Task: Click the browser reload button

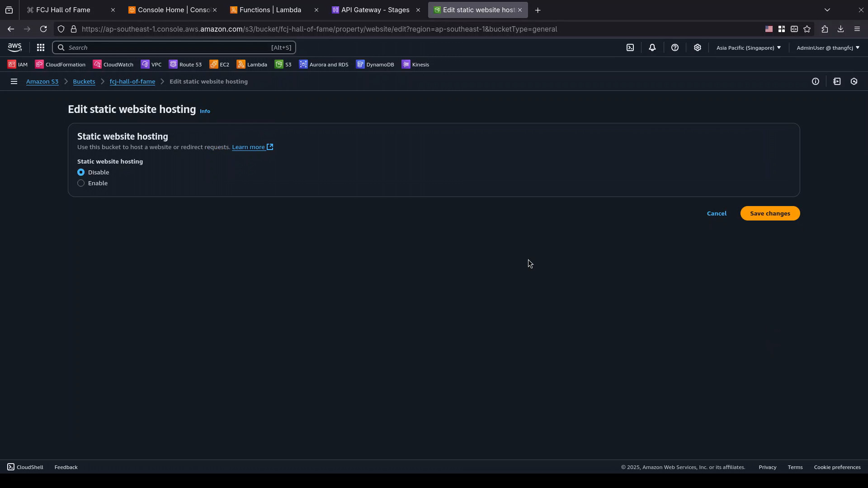Action: (x=43, y=29)
